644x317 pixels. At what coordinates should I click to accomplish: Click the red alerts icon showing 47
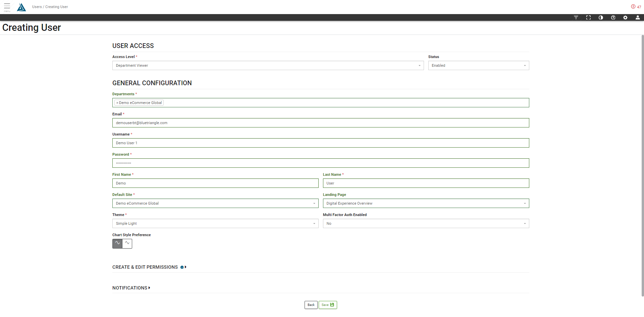pos(636,7)
